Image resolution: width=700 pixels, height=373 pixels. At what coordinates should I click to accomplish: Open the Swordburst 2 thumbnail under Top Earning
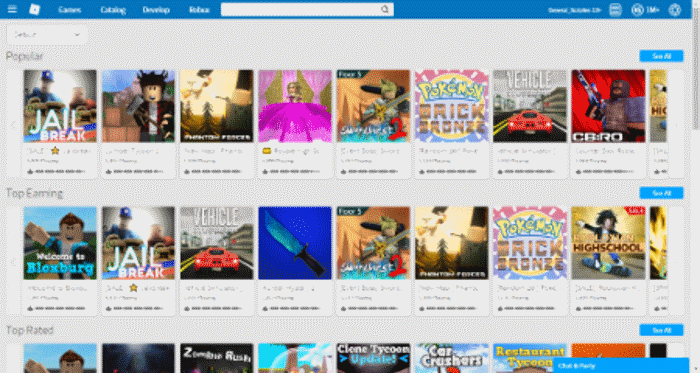(373, 243)
